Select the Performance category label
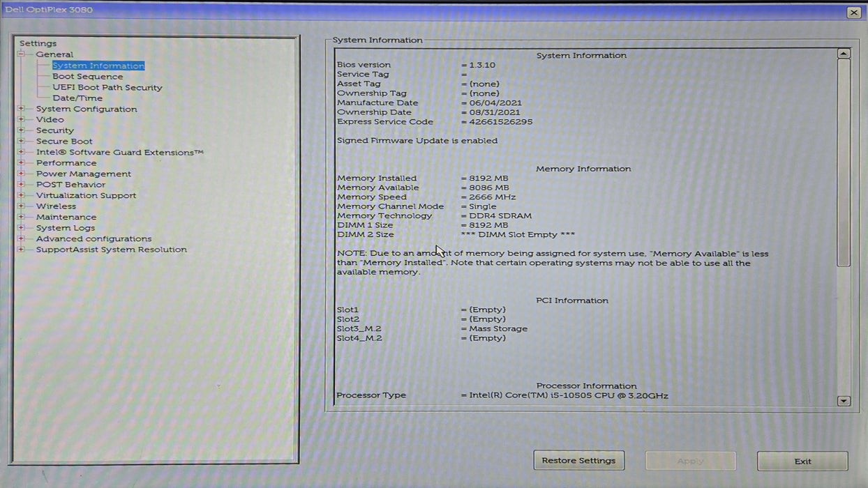868x488 pixels. tap(66, 163)
